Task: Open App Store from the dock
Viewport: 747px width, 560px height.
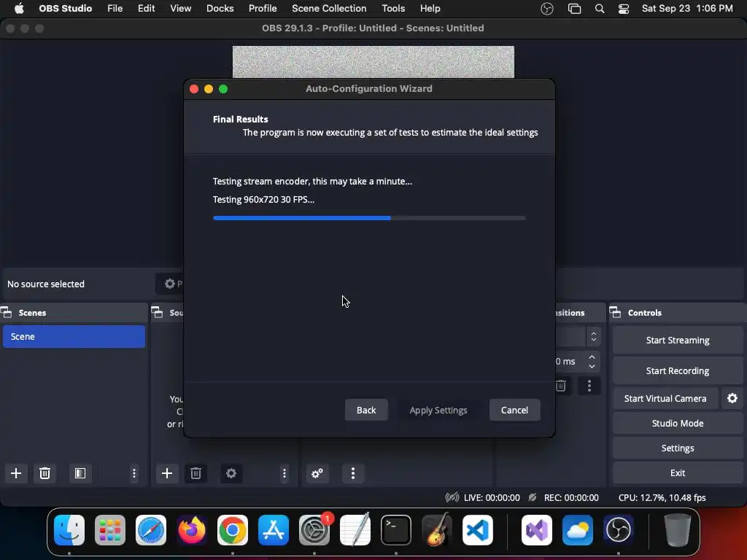Action: (274, 529)
